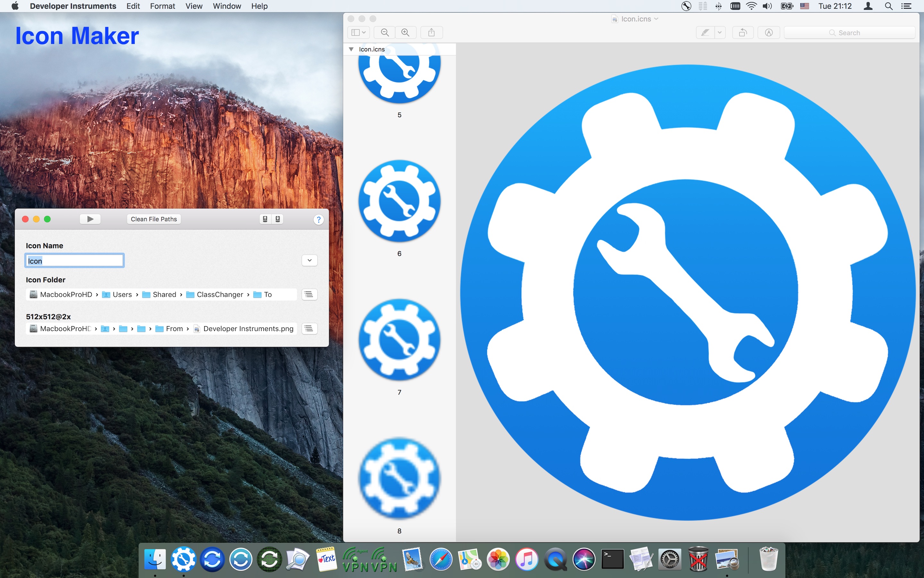Image resolution: width=924 pixels, height=578 pixels.
Task: Click the highlight pen tool in Preview
Action: click(705, 32)
